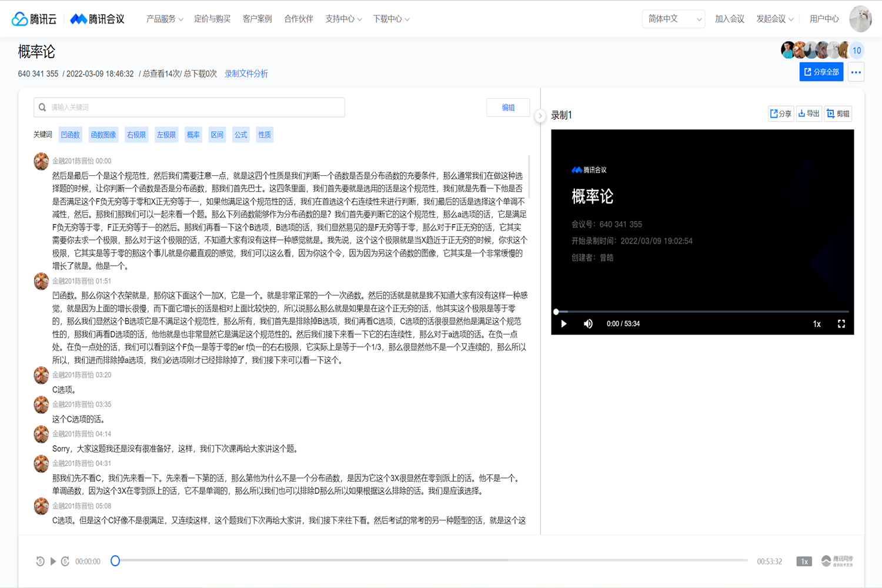Open the 剪辑 clip editing tool

pos(838,113)
